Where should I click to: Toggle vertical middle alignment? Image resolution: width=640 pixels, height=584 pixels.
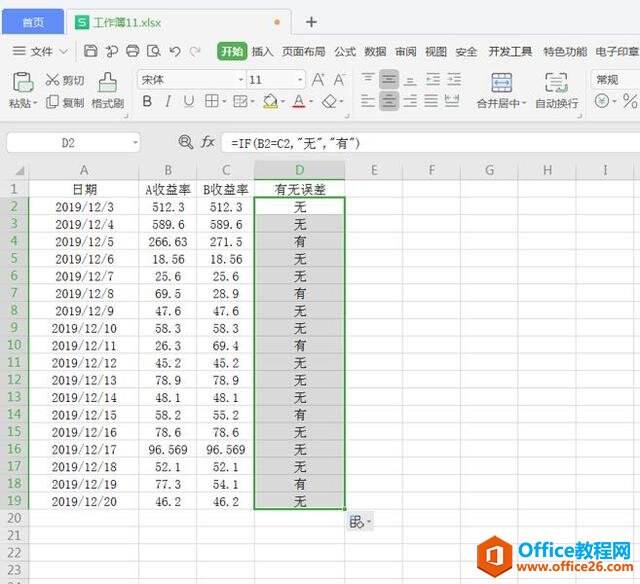[x=389, y=79]
